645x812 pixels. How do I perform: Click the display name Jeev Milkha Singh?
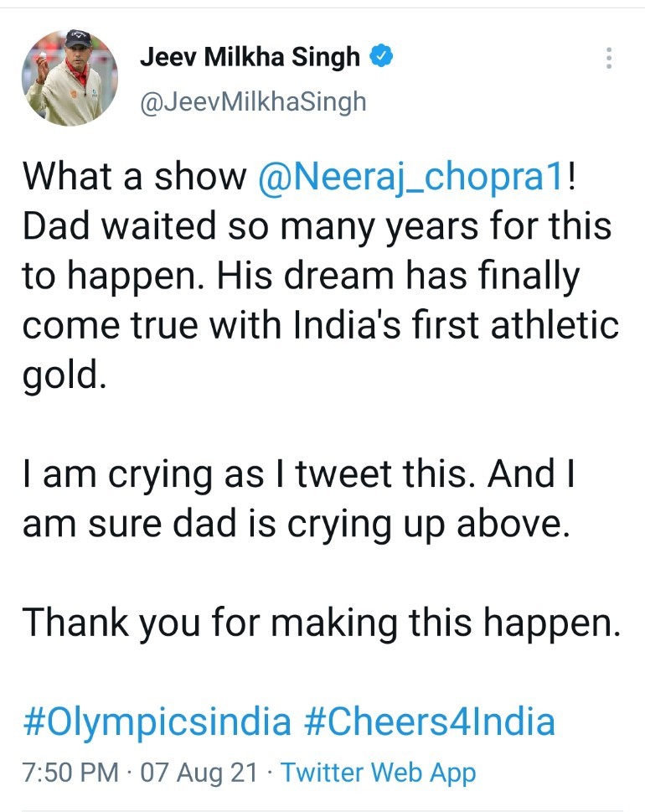(x=250, y=57)
